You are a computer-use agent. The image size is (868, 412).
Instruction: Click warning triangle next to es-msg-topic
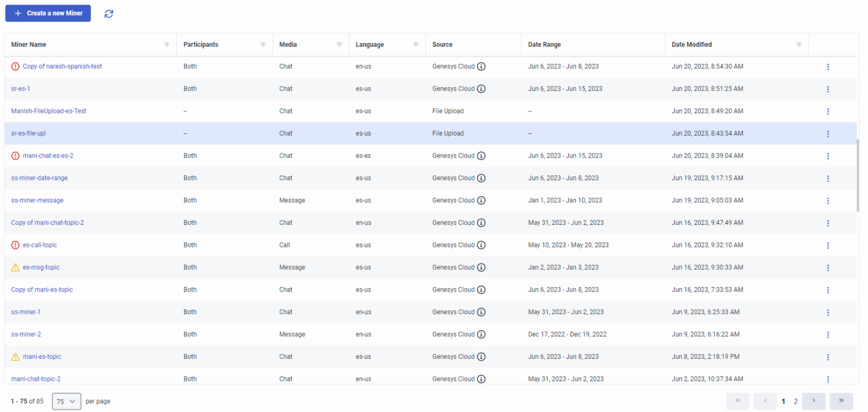[15, 267]
